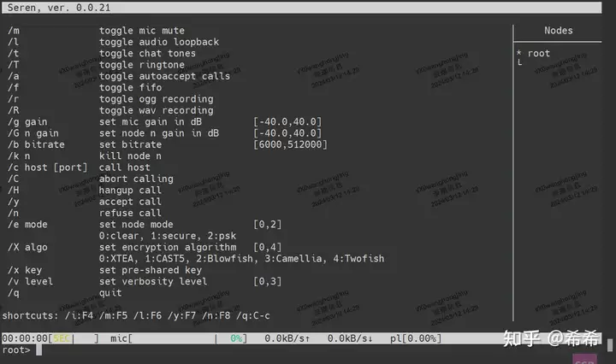Click the '/b bitrate' command text
616x364 pixels.
[36, 144]
